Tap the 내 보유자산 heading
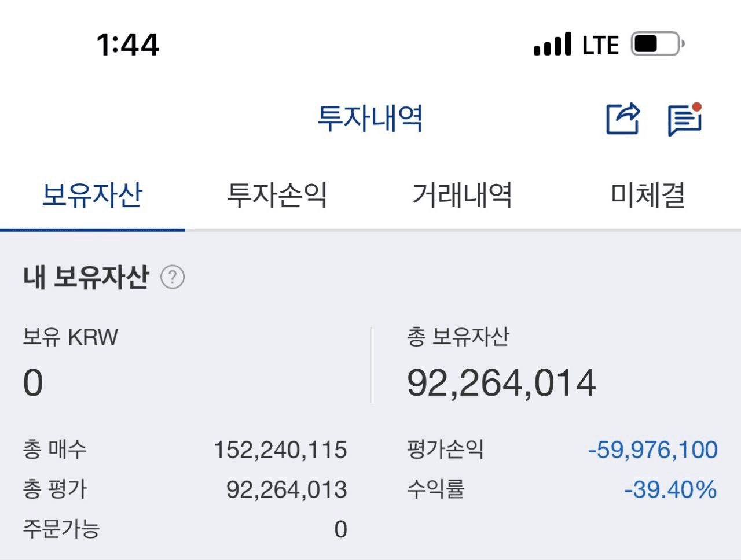Image resolution: width=741 pixels, height=560 pixels. [x=87, y=277]
